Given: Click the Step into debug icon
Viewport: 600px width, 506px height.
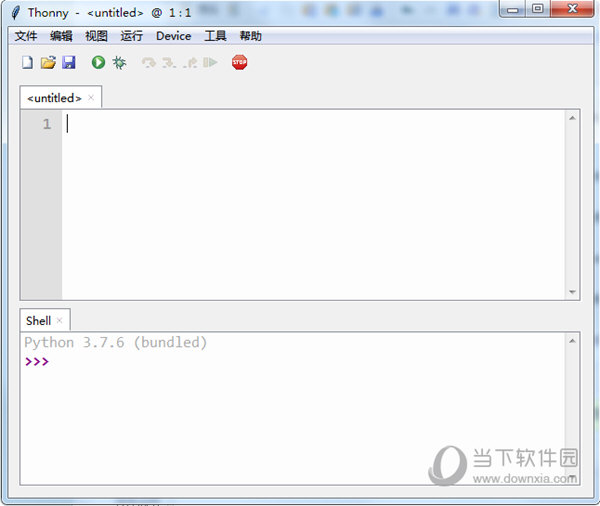Looking at the screenshot, I should click(169, 62).
